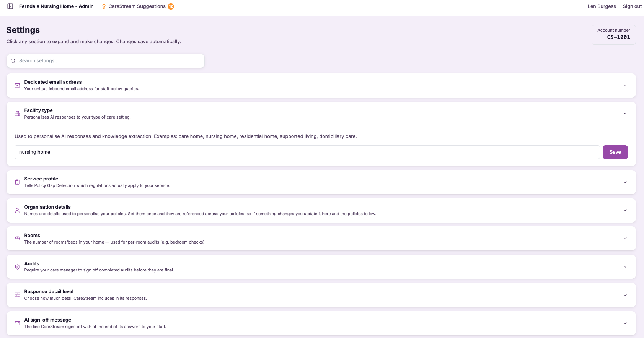644x338 pixels.
Task: Click the Service profile clipboard icon
Action: point(17,182)
